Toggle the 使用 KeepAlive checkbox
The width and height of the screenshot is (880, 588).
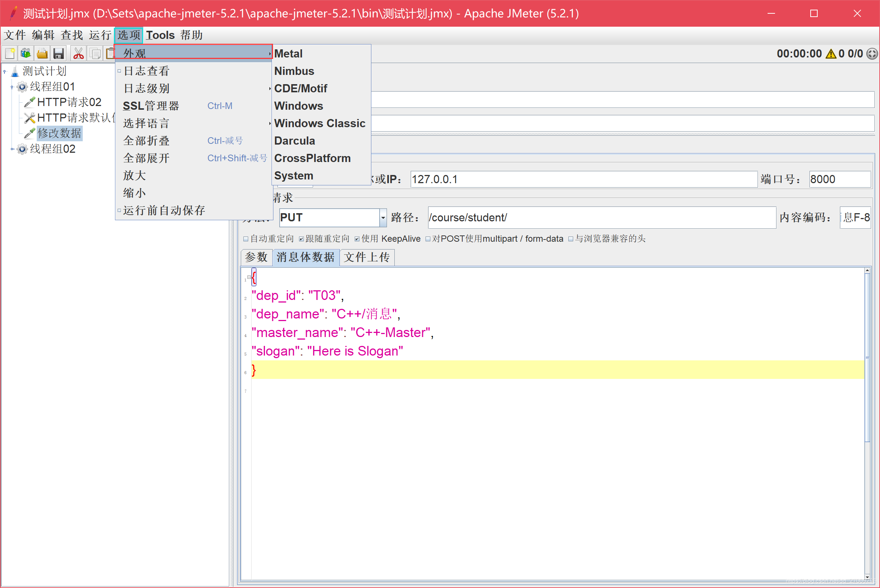point(357,239)
